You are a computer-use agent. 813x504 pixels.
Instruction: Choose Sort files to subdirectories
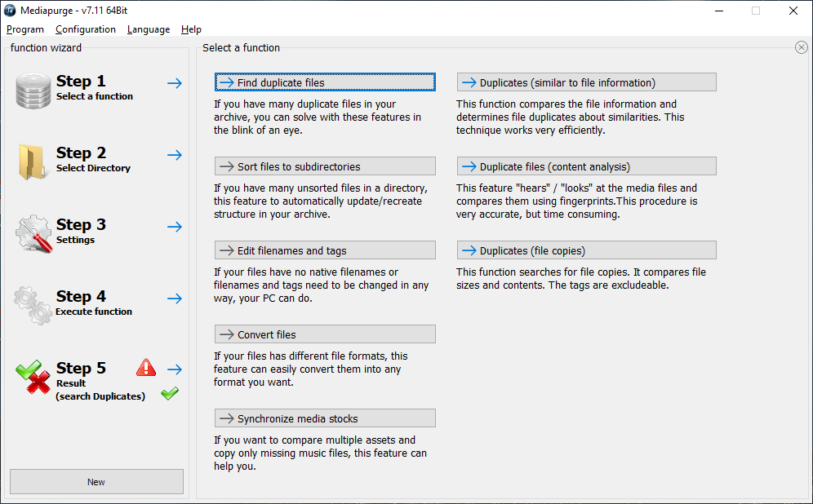click(x=325, y=166)
